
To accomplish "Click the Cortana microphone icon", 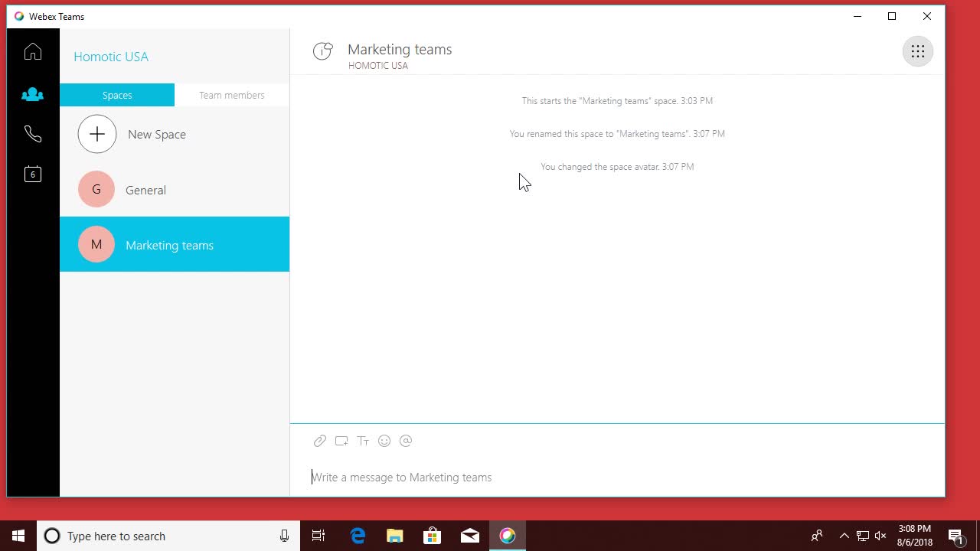I will pyautogui.click(x=284, y=536).
